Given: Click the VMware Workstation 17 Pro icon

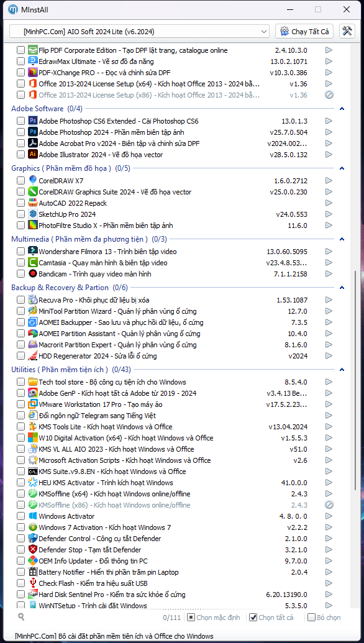Looking at the screenshot, I should point(33,404).
